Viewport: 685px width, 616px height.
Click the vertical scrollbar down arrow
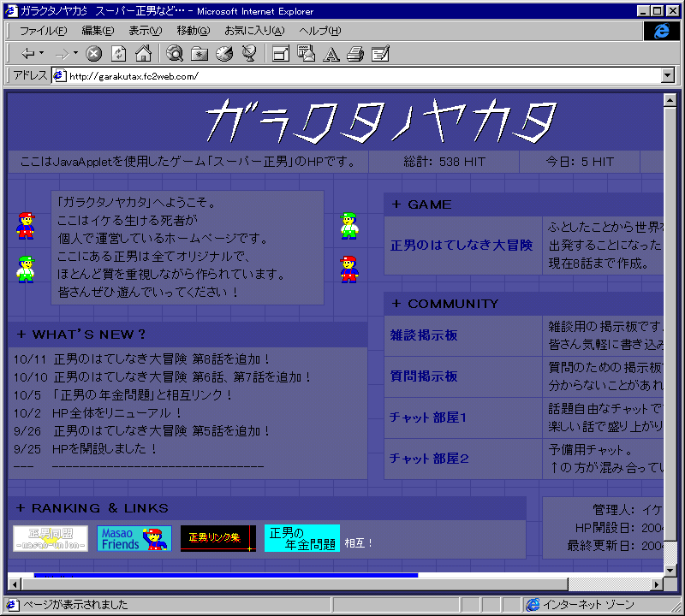pyautogui.click(x=670, y=569)
